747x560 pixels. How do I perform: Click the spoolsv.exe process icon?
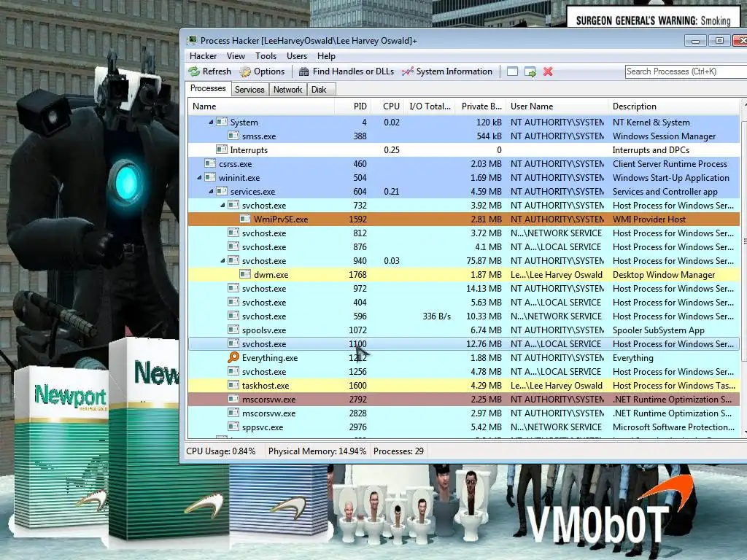click(x=233, y=330)
